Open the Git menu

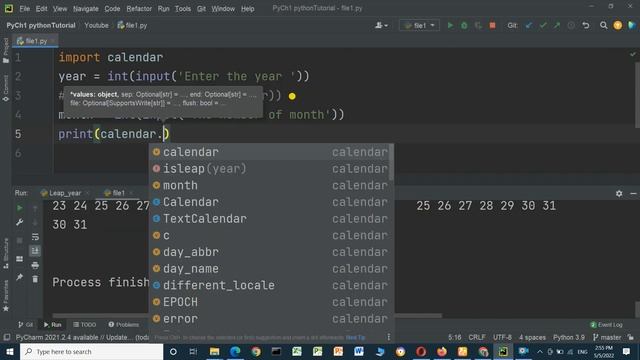(201, 9)
